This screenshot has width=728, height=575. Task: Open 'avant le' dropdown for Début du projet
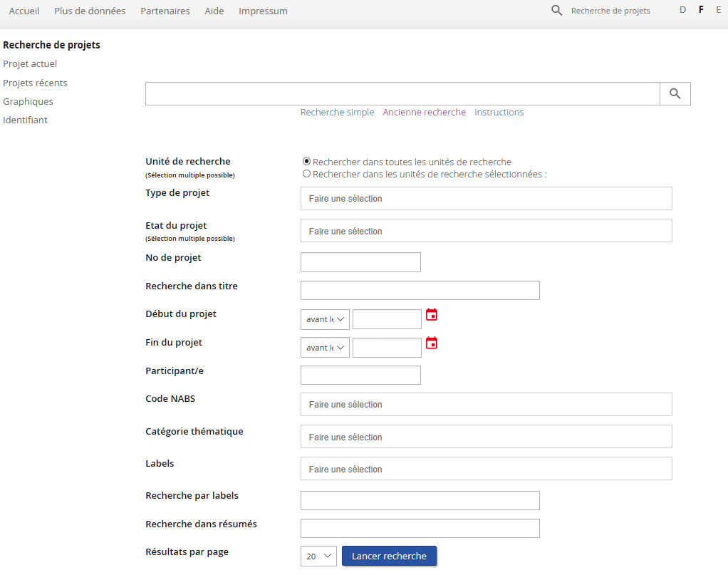pyautogui.click(x=325, y=319)
